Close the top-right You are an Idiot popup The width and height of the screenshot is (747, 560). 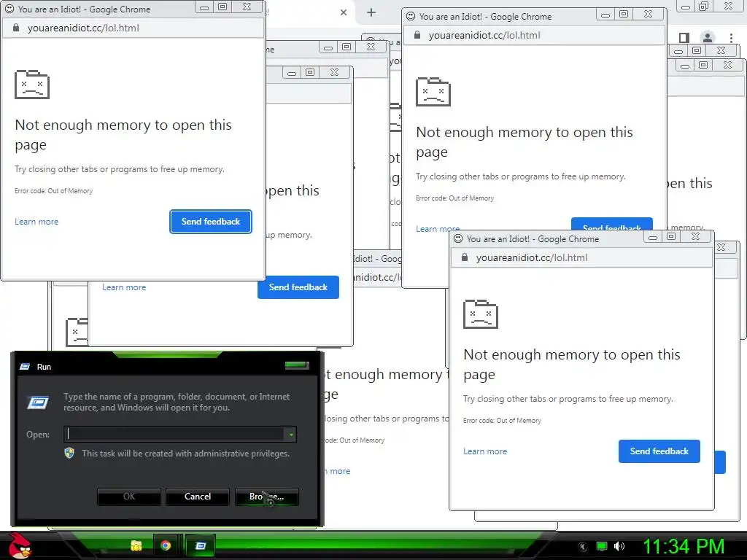click(x=648, y=14)
